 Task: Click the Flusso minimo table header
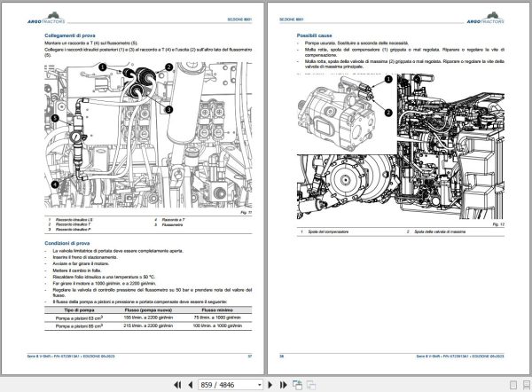pyautogui.click(x=217, y=310)
